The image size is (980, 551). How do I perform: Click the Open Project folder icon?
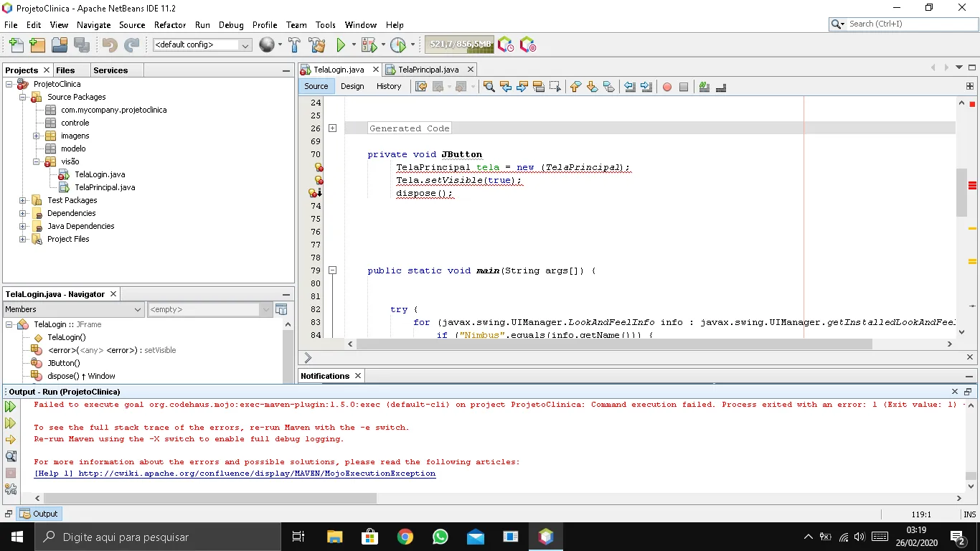pos(60,45)
